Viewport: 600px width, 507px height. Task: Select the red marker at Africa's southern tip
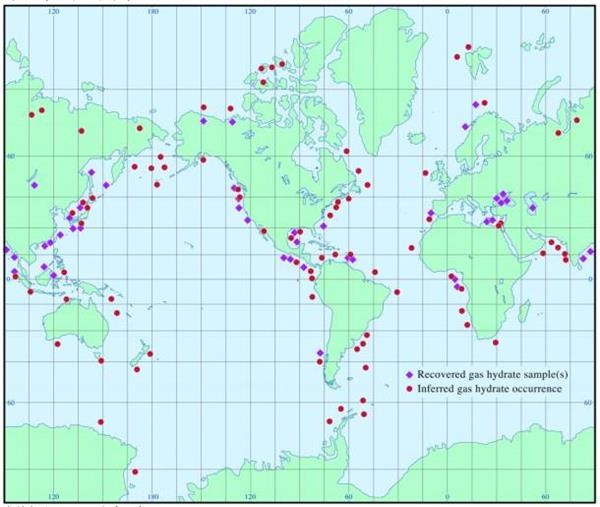pos(495,342)
